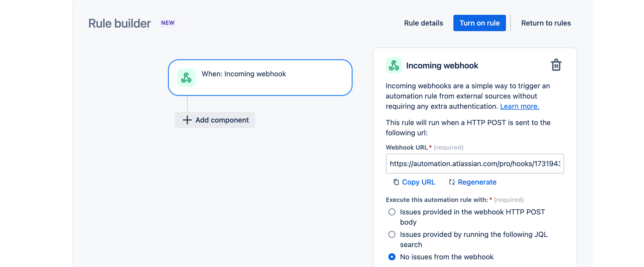Open the Rule details view
This screenshot has width=644, height=267.
(424, 23)
